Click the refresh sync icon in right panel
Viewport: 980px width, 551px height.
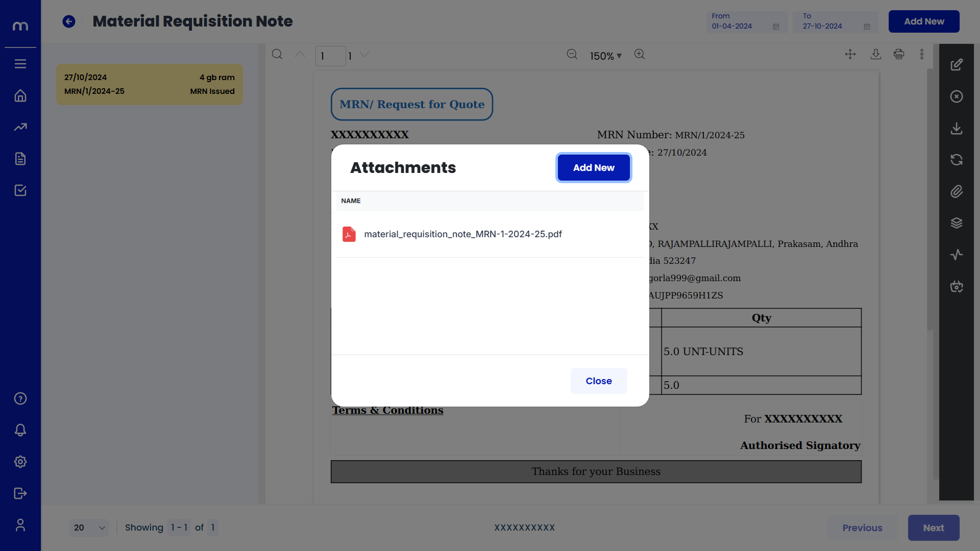[957, 160]
